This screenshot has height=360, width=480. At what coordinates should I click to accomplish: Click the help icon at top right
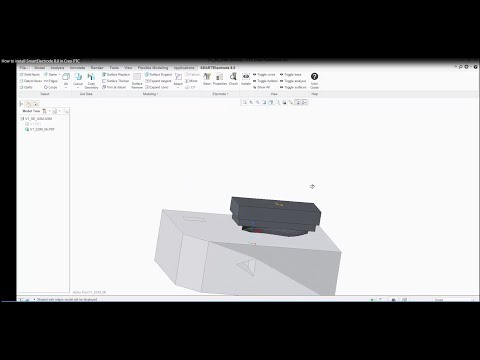click(476, 67)
